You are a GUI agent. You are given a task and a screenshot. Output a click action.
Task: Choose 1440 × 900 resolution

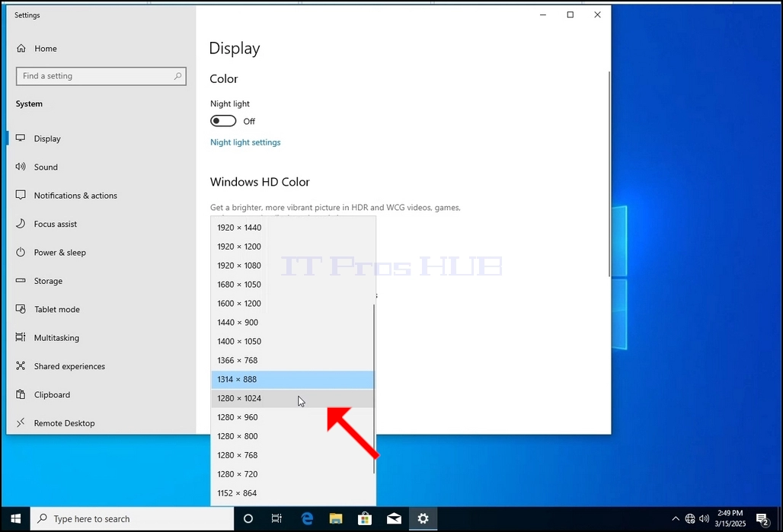coord(293,323)
